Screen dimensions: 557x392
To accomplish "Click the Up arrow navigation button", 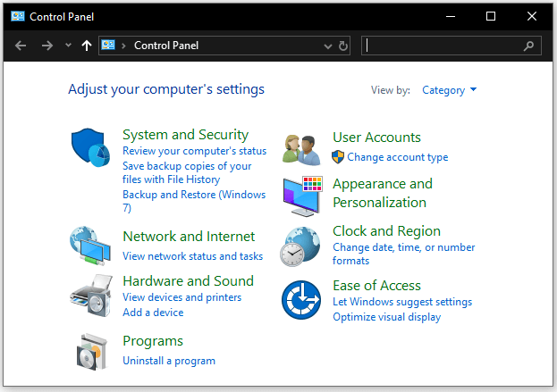I will tap(86, 46).
